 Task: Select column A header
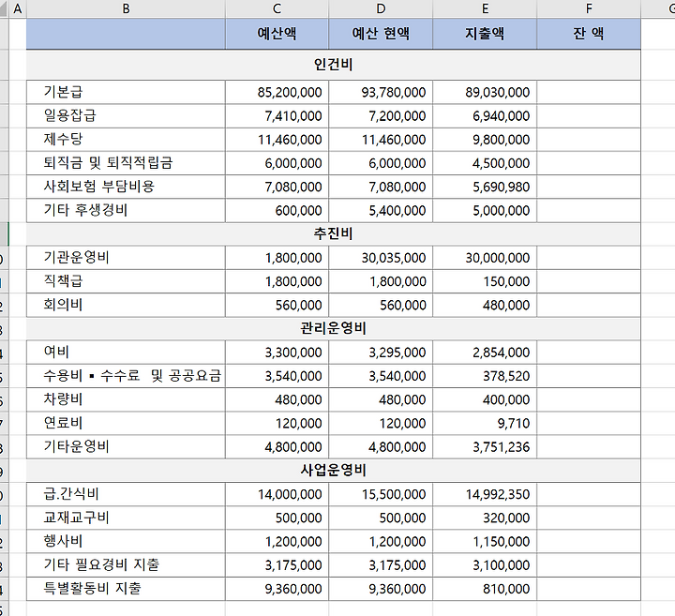[18, 8]
